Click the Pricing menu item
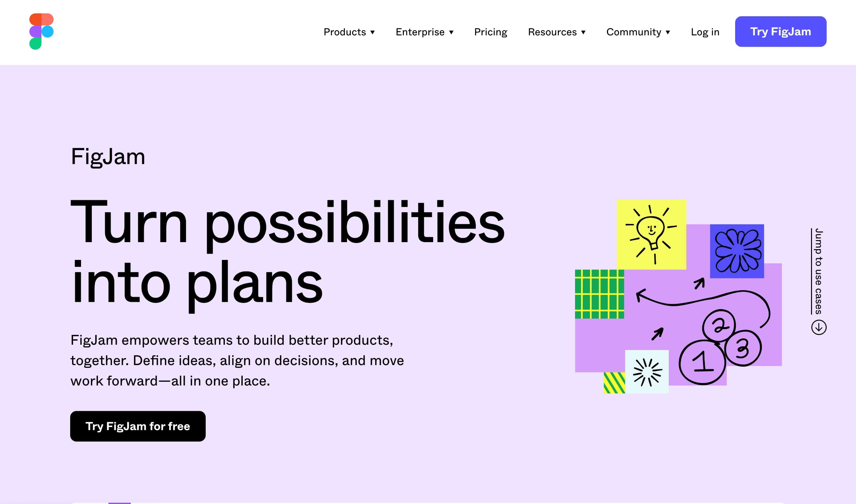Image resolution: width=856 pixels, height=504 pixels. point(490,31)
